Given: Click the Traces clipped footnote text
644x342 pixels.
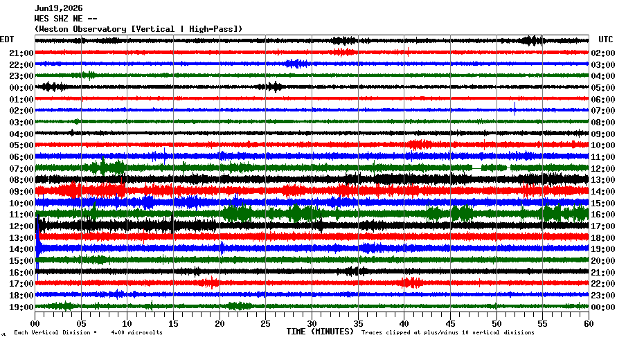Looking at the screenshot, I should point(447,332).
